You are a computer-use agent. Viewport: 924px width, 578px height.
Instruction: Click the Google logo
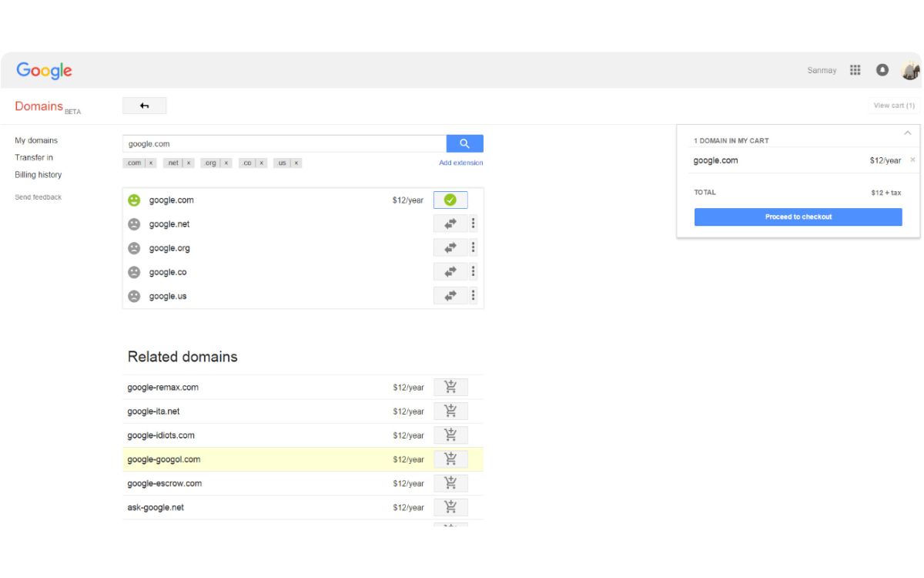(44, 70)
